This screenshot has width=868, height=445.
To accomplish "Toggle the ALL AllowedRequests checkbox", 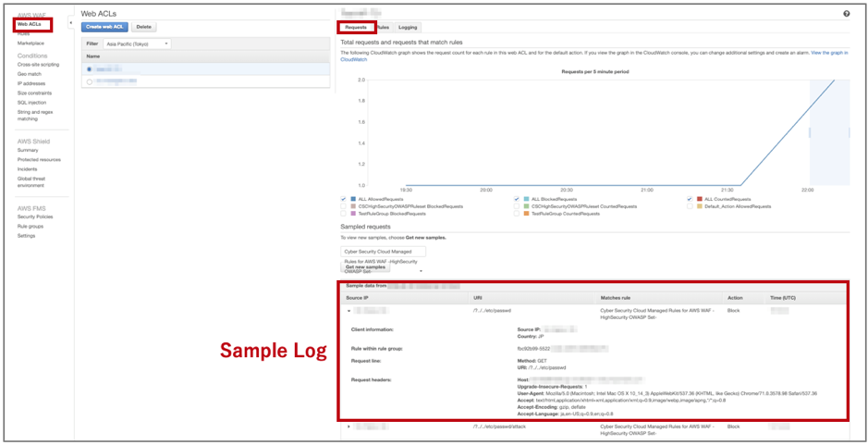I will point(344,199).
